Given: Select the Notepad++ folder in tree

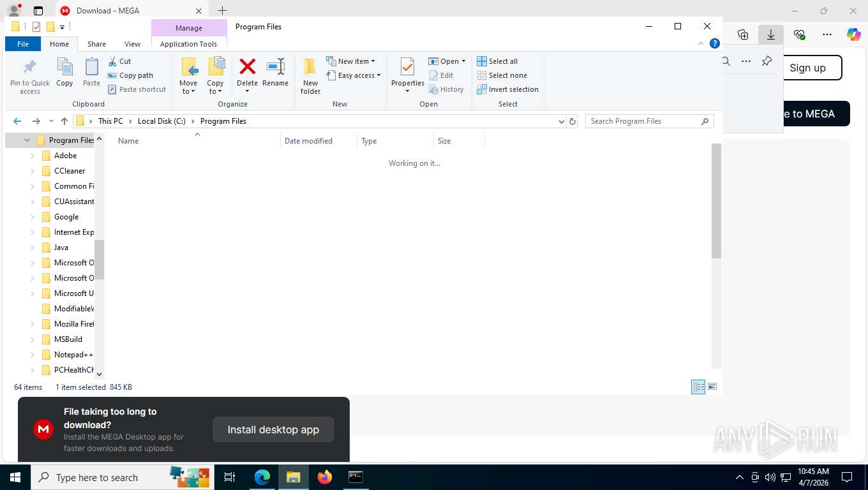Looking at the screenshot, I should (73, 355).
